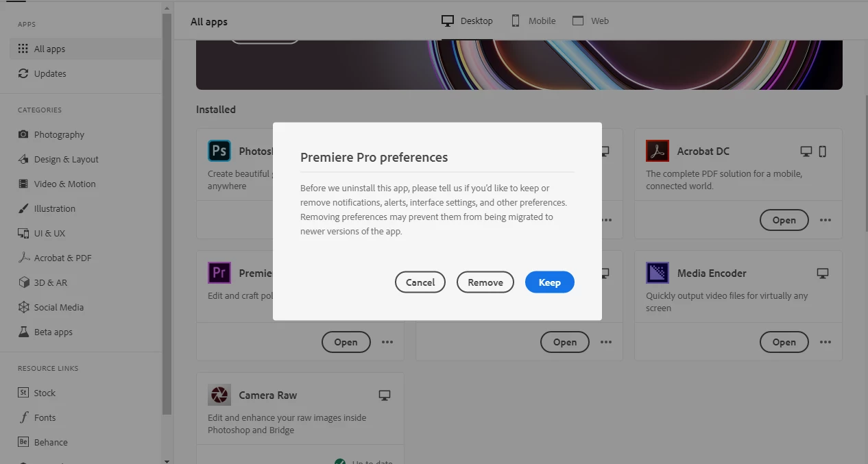
Task: Click the Media Encoder app icon
Action: 658,273
